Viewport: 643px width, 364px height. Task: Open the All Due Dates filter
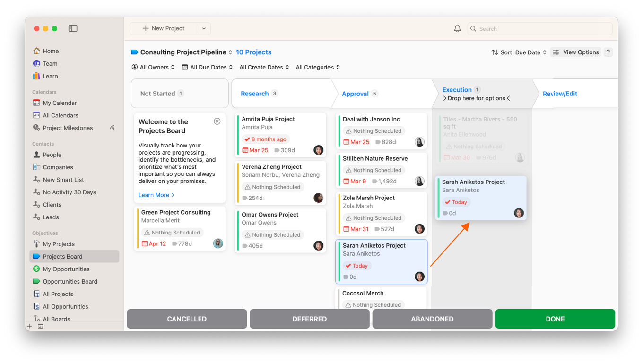click(x=207, y=67)
